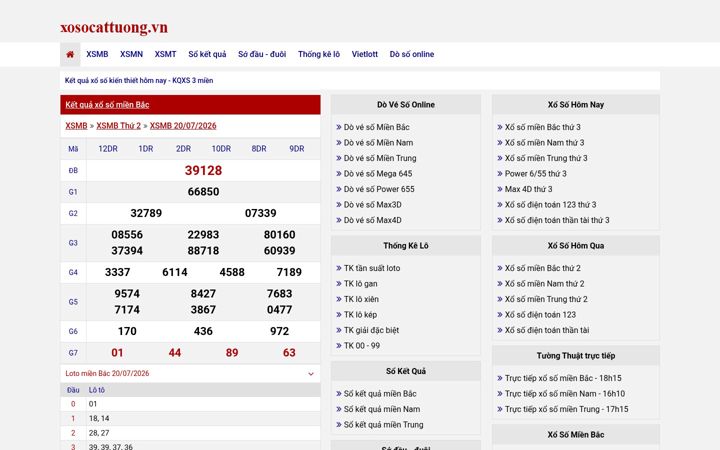Open Xổ số điện toán 123 under Hôm Qua
Image resolution: width=720 pixels, height=450 pixels.
point(540,315)
